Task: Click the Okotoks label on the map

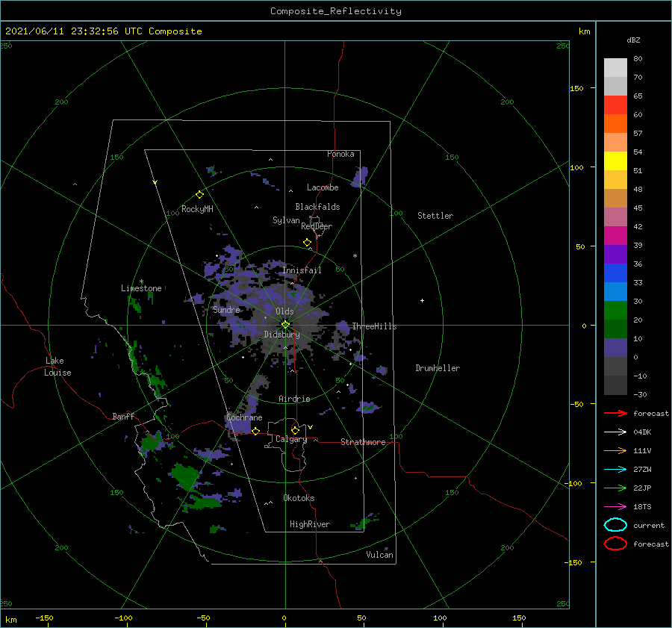Action: pyautogui.click(x=299, y=498)
